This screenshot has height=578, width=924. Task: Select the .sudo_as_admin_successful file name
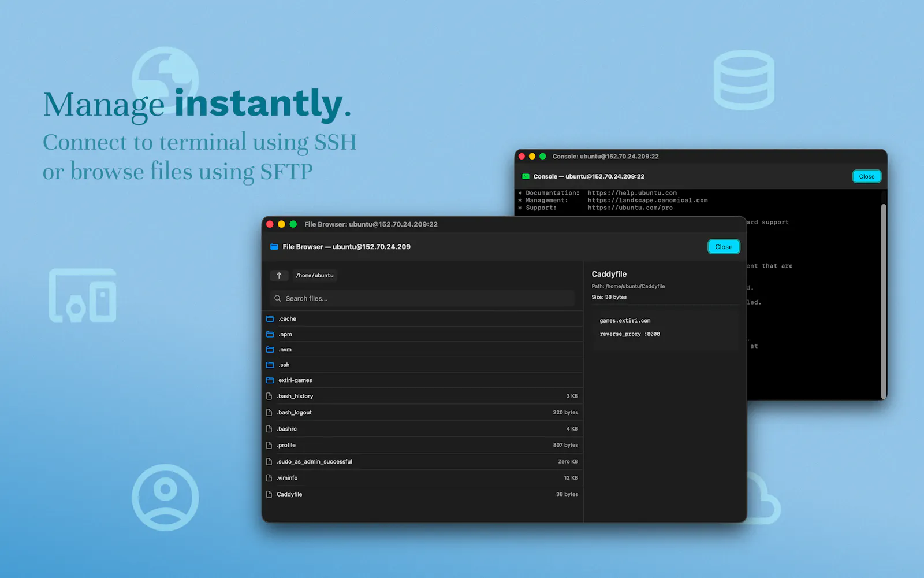[314, 461]
